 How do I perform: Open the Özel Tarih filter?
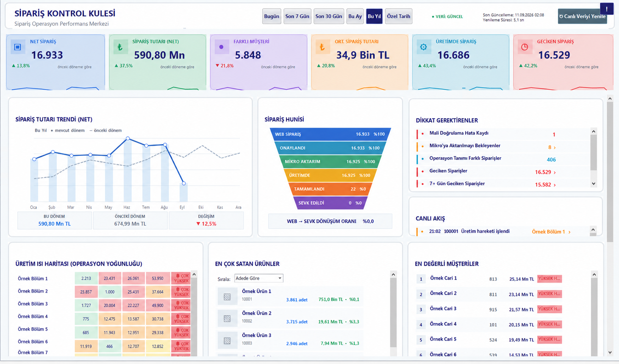pos(399,16)
